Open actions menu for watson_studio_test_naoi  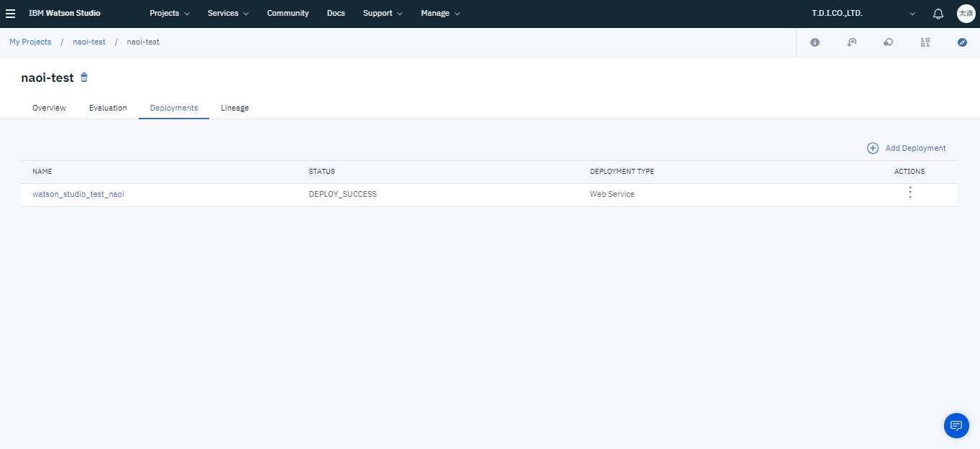click(910, 193)
